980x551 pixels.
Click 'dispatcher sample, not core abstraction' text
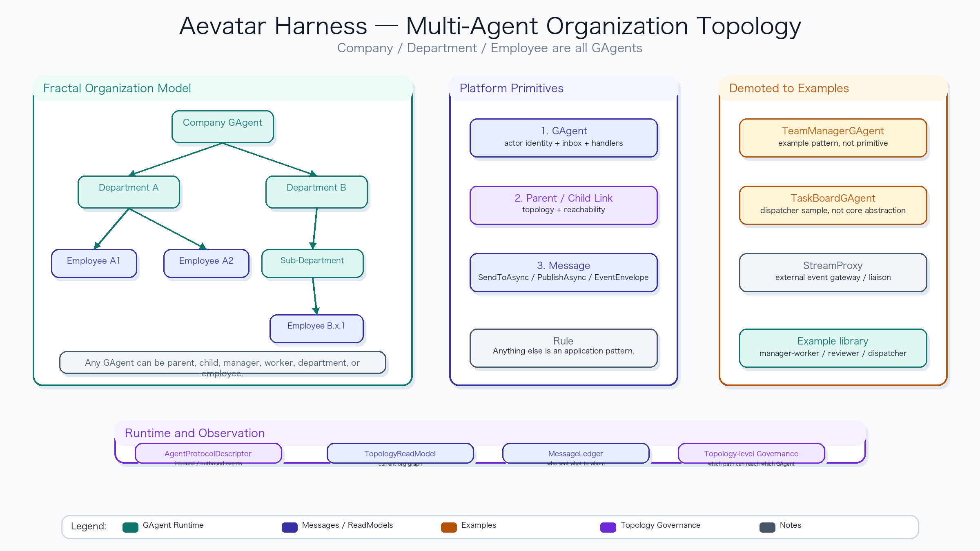pyautogui.click(x=833, y=211)
